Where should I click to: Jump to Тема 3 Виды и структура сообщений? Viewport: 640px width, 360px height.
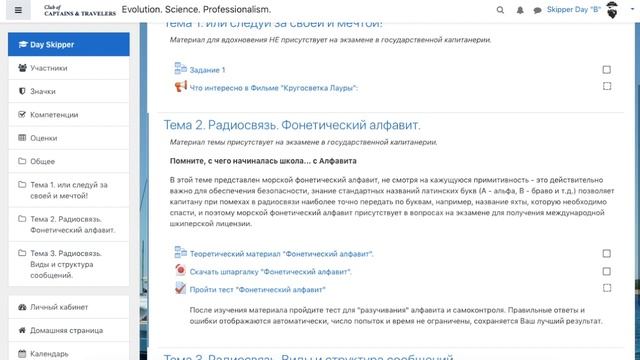tap(69, 264)
